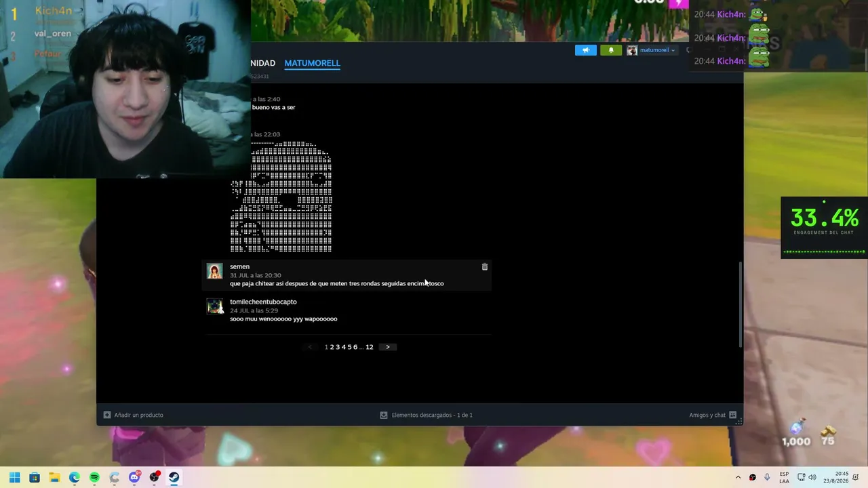Open the clock and calendar showing 20:45
The width and height of the screenshot is (868, 488).
[x=835, y=477]
